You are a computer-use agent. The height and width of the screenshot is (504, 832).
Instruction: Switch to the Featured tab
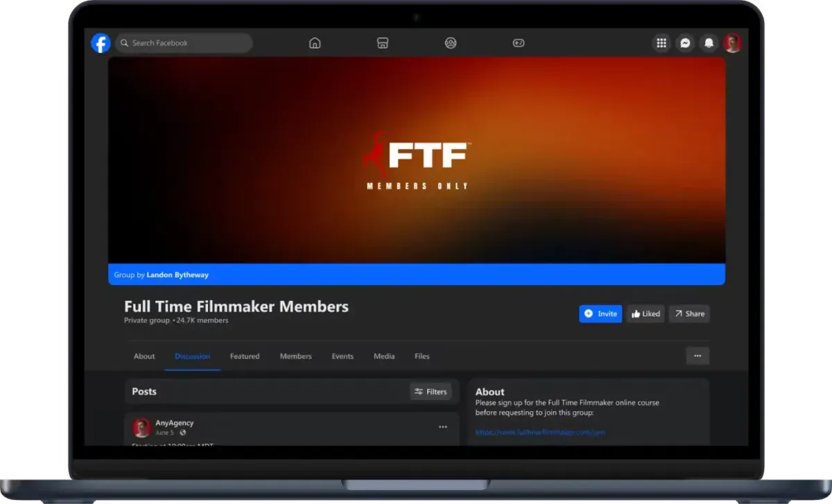coord(245,356)
